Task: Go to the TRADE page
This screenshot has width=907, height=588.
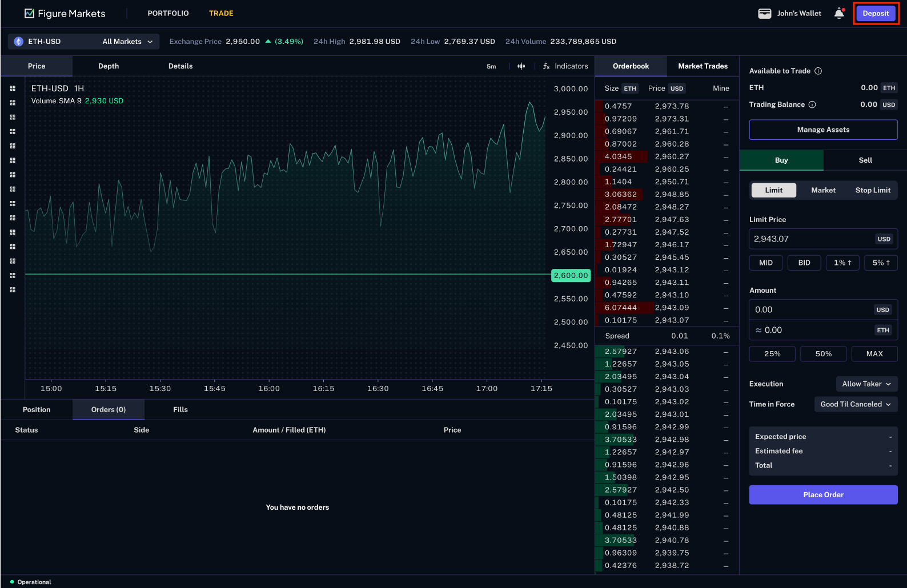Action: point(221,13)
